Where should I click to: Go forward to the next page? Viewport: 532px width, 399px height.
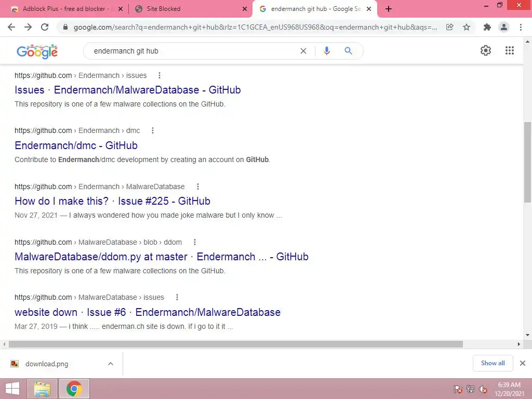coord(28,27)
